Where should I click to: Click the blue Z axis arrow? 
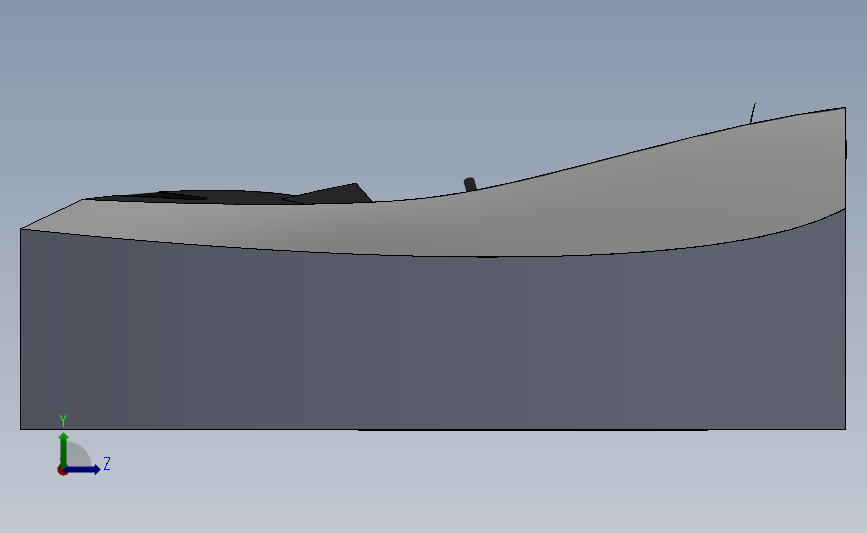[83, 469]
